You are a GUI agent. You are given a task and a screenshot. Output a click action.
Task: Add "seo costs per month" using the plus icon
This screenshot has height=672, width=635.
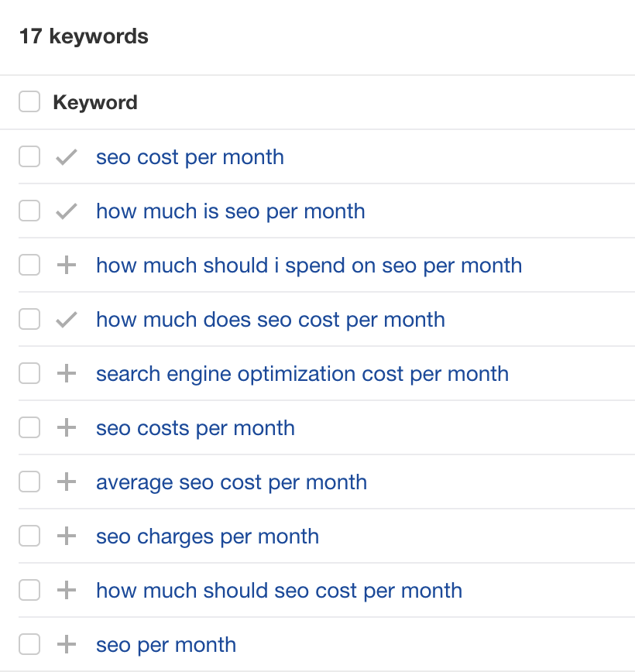click(x=67, y=427)
